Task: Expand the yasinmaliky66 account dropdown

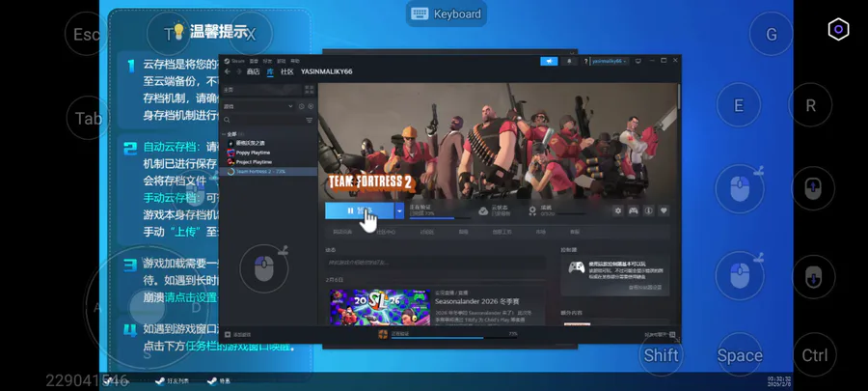Action: 610,61
